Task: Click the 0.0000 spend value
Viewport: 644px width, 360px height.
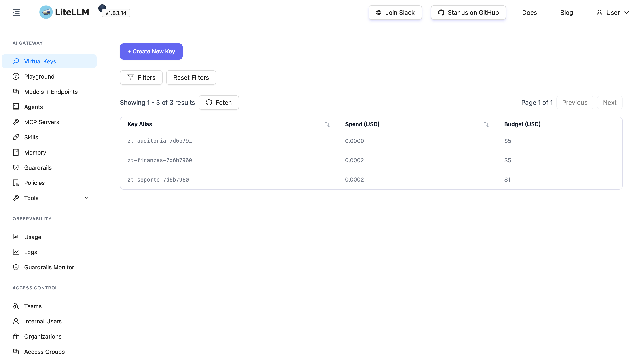Action: coord(354,141)
